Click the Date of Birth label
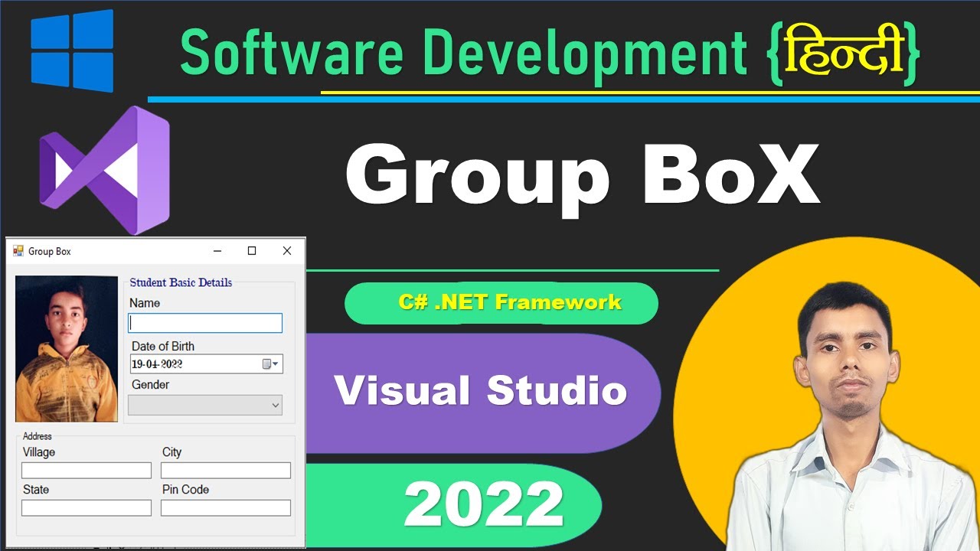 (163, 346)
